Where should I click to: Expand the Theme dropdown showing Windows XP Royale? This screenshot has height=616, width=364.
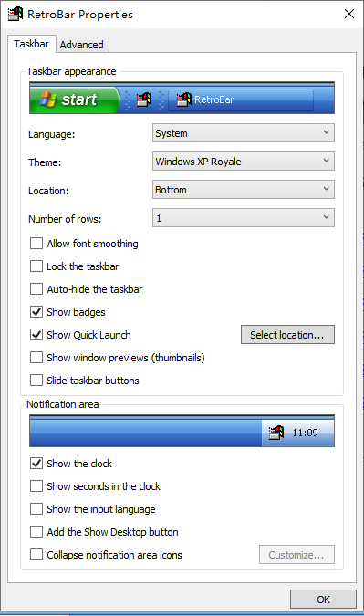[x=244, y=162]
